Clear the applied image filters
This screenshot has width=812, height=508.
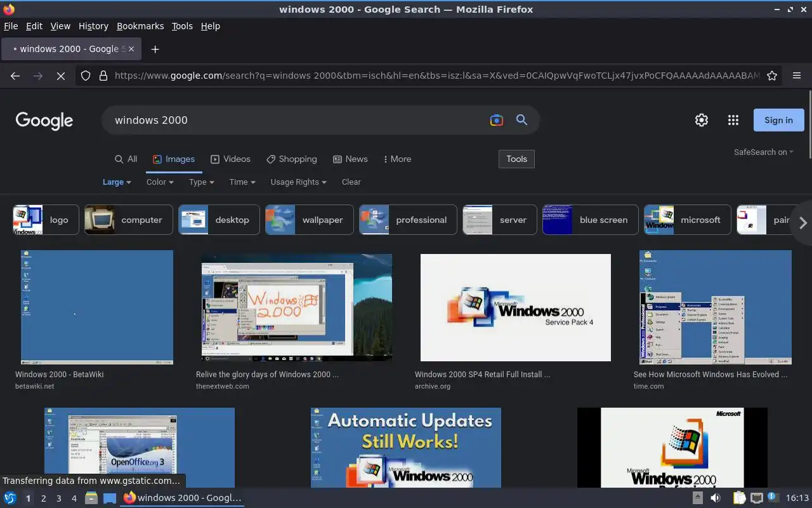point(351,182)
